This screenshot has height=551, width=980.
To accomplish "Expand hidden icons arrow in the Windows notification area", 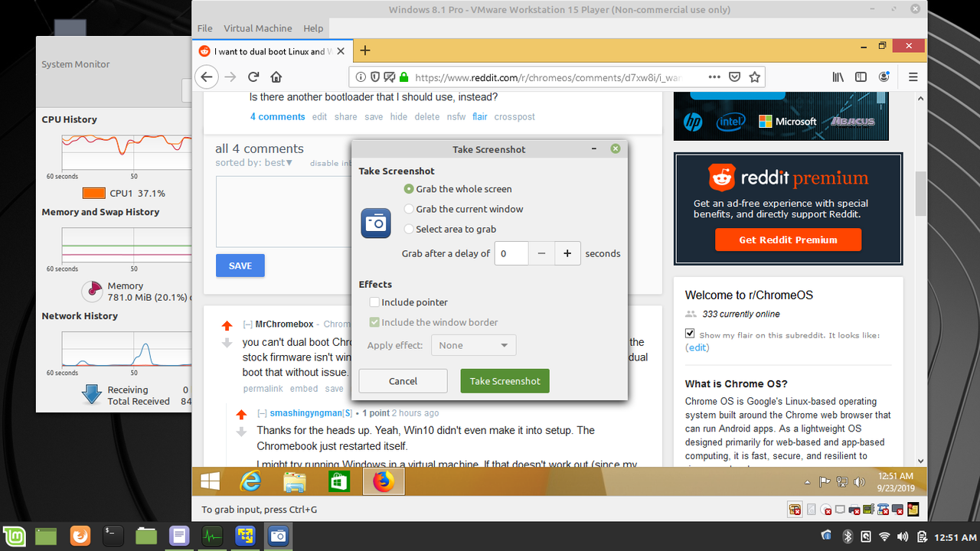I will coord(806,481).
